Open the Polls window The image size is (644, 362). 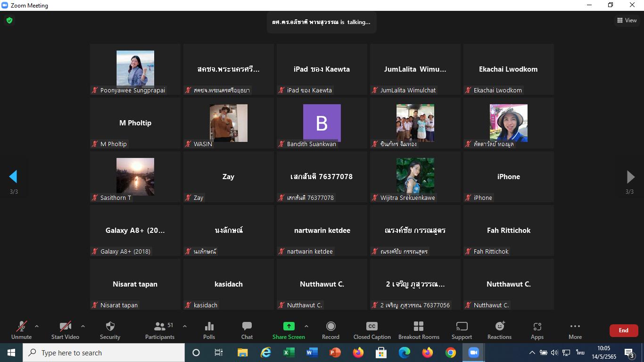(209, 330)
